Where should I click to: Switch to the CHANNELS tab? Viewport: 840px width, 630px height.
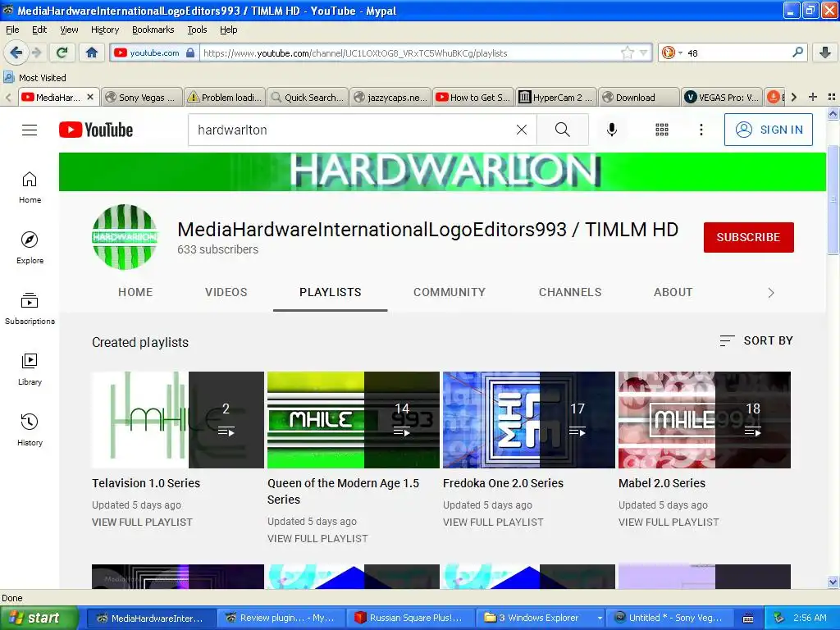pos(570,293)
